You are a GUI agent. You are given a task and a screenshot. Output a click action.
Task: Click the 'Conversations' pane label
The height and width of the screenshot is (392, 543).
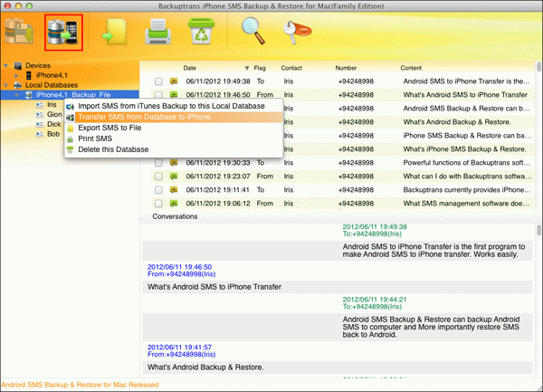click(175, 216)
